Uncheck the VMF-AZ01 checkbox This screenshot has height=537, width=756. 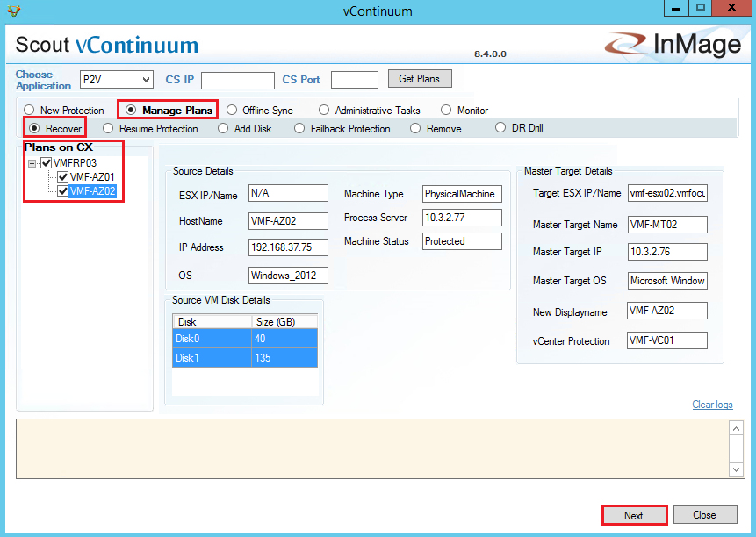point(62,176)
